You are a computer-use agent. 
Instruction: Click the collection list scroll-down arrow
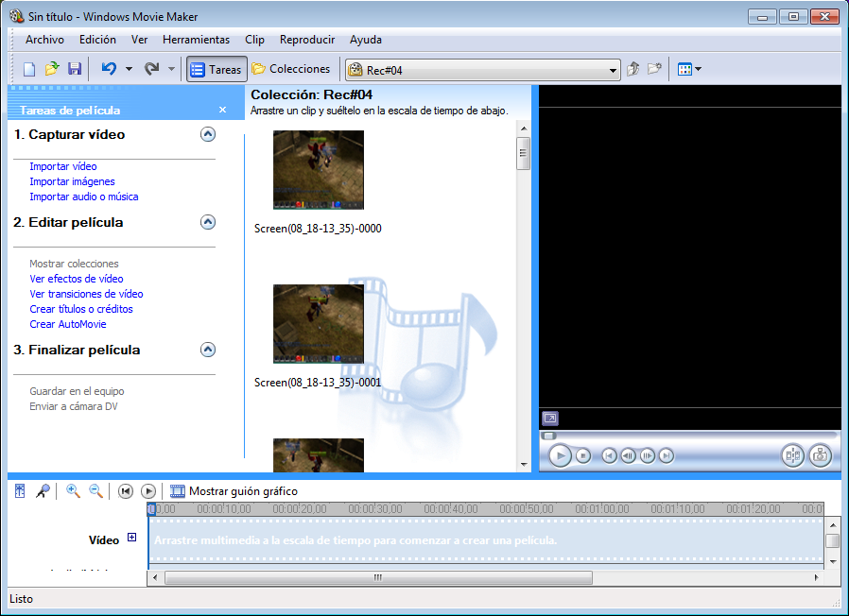pyautogui.click(x=524, y=465)
